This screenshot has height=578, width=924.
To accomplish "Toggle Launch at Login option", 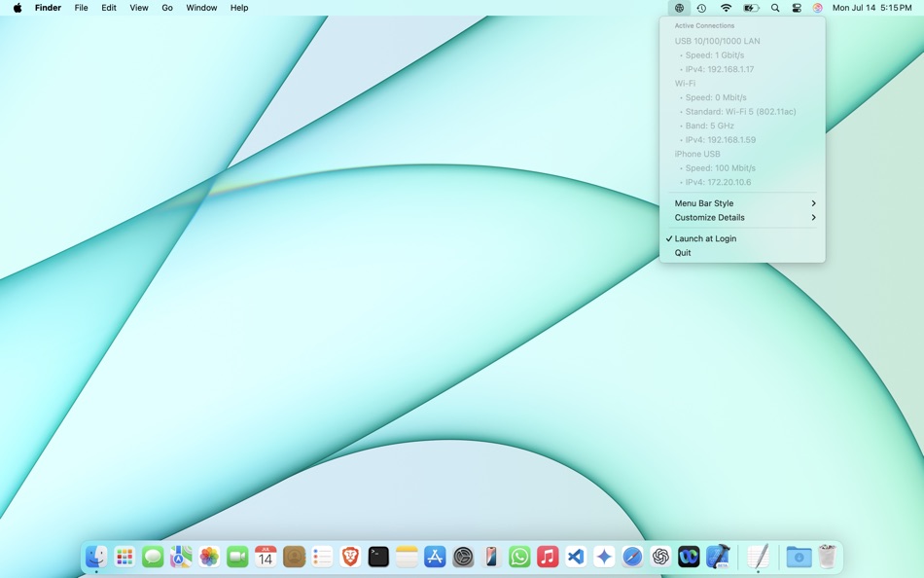I will tap(702, 238).
